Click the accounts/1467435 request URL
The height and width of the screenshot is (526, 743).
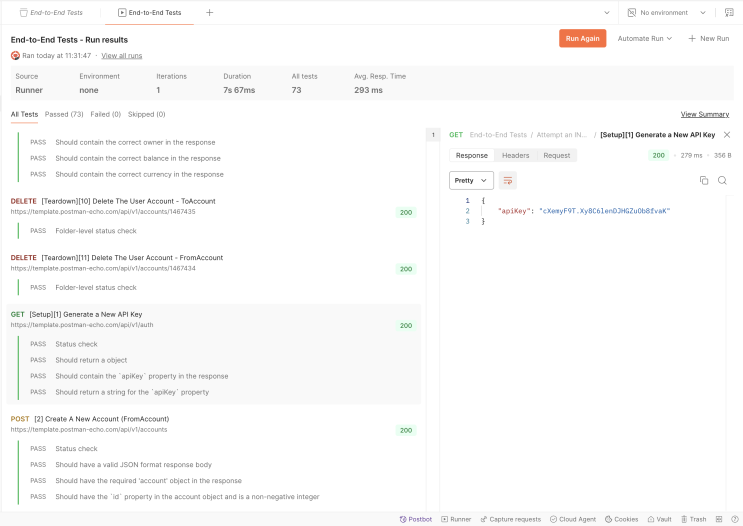pyautogui.click(x=103, y=212)
